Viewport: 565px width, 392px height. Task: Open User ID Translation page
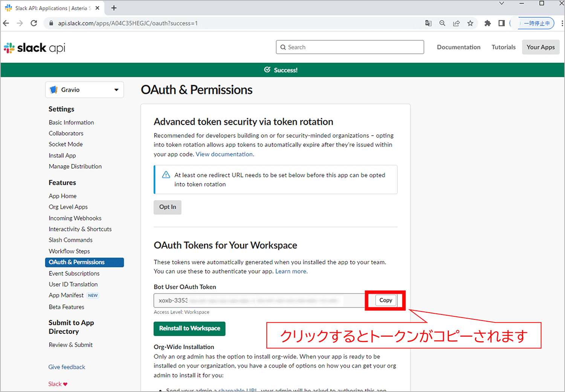tap(73, 284)
